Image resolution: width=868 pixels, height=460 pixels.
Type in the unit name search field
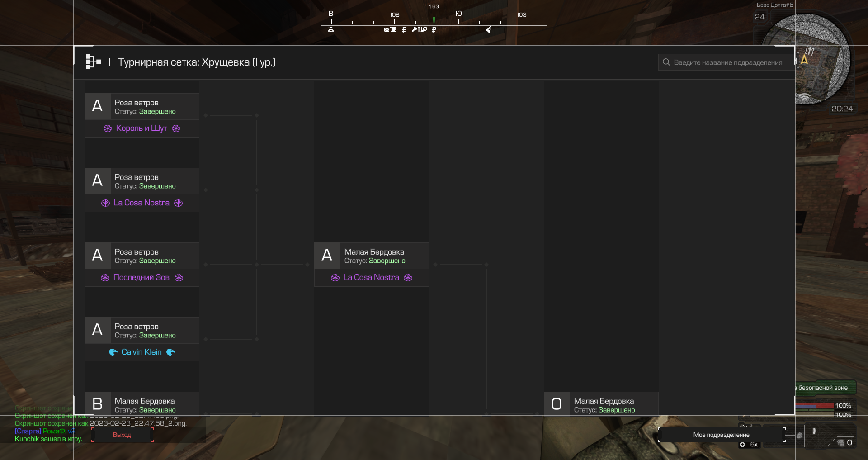tap(726, 62)
